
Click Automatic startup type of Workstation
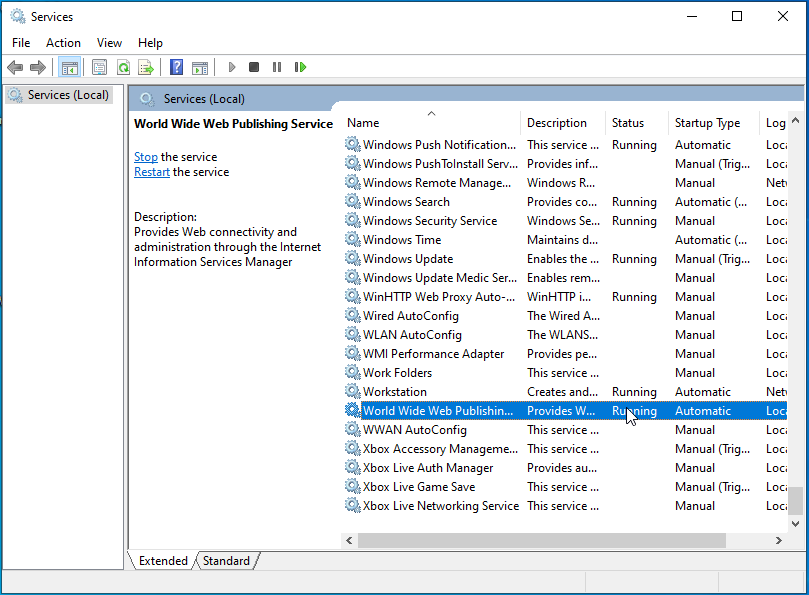point(703,392)
